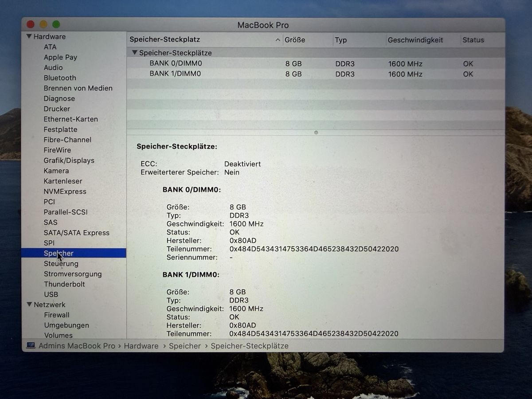Collapse the Speicher-Steckplätze group triangle
Screen dimensions: 532x399
point(135,53)
